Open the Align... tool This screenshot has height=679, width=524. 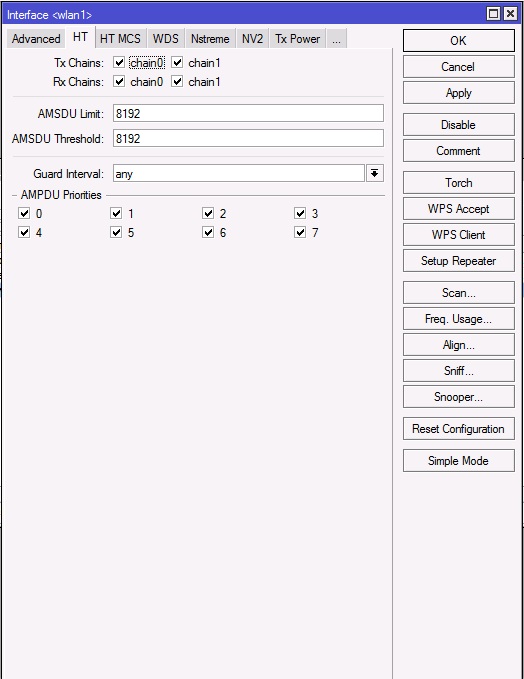[x=459, y=345]
